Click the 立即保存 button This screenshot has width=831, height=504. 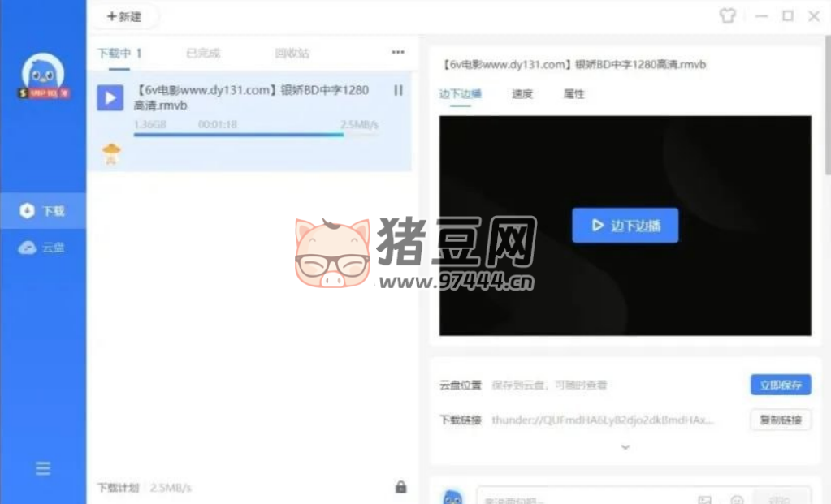(x=780, y=386)
